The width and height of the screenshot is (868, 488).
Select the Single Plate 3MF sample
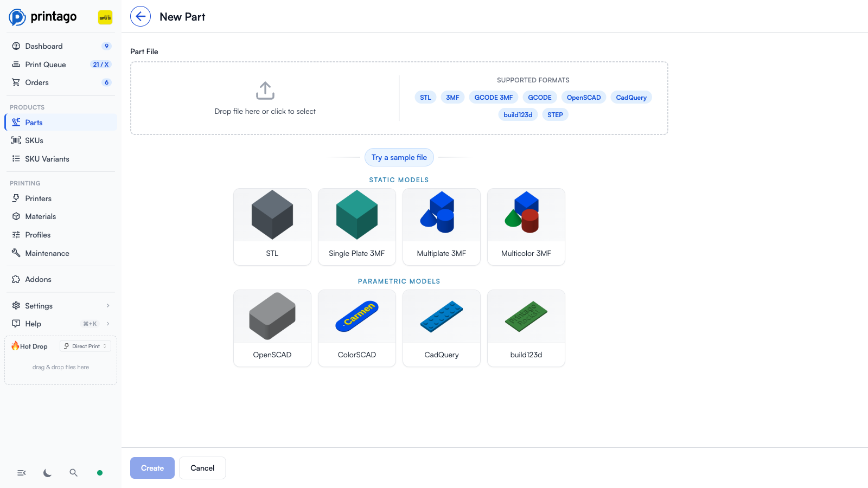(357, 227)
